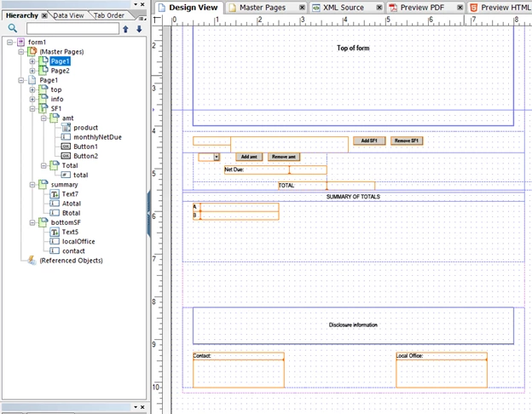532x414 pixels.
Task: Collapse the form1 root node
Action: click(x=10, y=42)
